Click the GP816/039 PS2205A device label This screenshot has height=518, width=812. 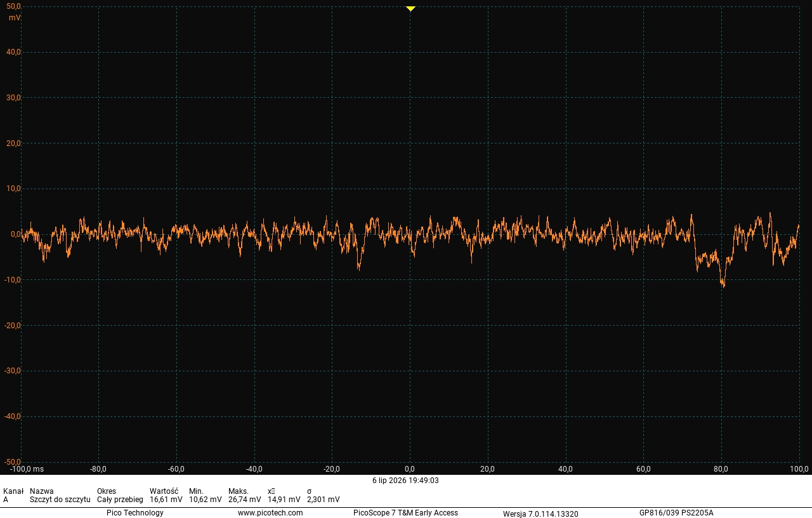pos(676,513)
